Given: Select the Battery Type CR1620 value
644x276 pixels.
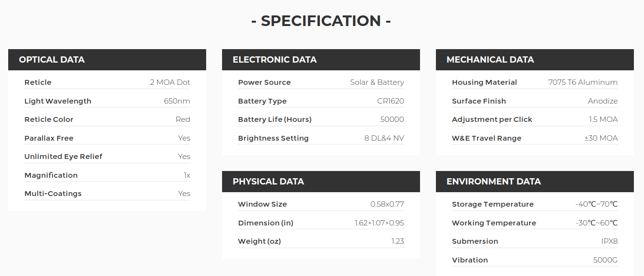Looking at the screenshot, I should (x=391, y=101).
